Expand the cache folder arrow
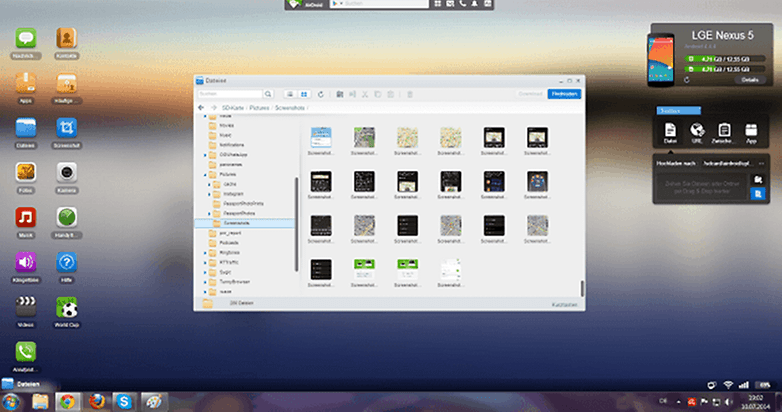Screen dimensions: 782x412 point(209,185)
